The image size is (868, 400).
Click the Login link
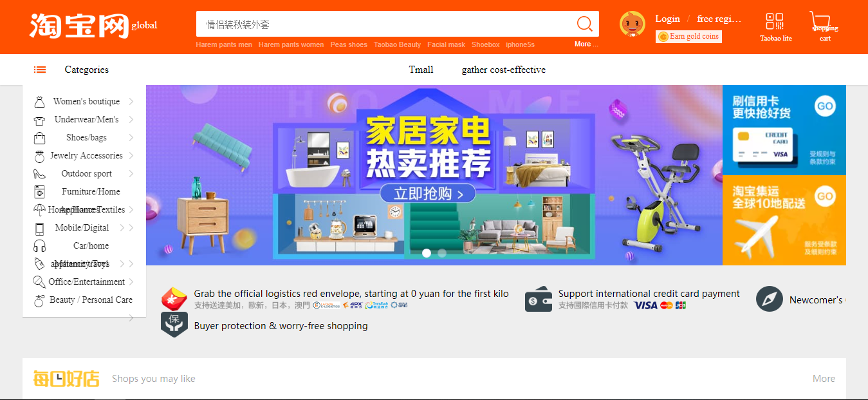pyautogui.click(x=667, y=19)
